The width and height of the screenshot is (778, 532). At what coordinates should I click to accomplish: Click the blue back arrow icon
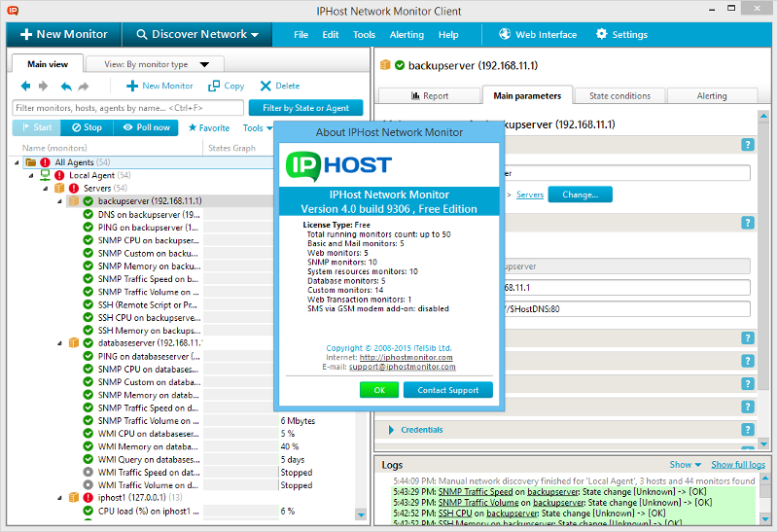click(x=26, y=87)
